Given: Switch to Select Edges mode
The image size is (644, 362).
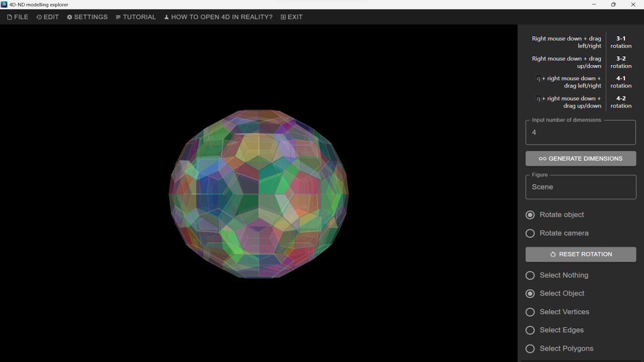Looking at the screenshot, I should (530, 330).
